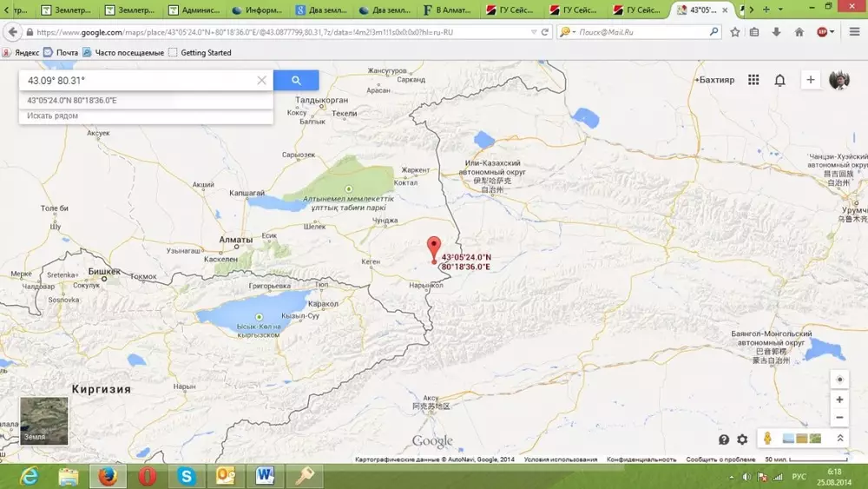Expand the imagery panel with double chevron
The width and height of the screenshot is (868, 489).
(x=840, y=439)
